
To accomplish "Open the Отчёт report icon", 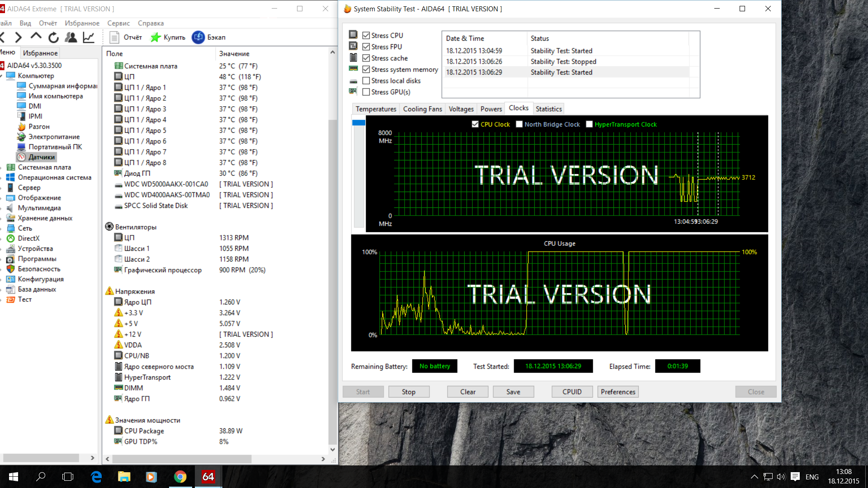I will point(114,38).
